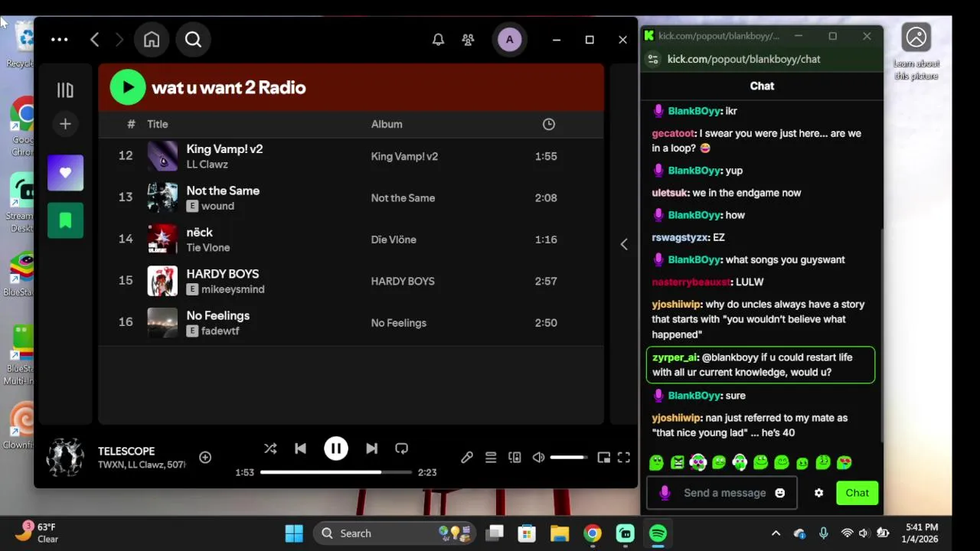The height and width of the screenshot is (551, 980).
Task: Show hidden system tray icons
Action: (x=776, y=533)
